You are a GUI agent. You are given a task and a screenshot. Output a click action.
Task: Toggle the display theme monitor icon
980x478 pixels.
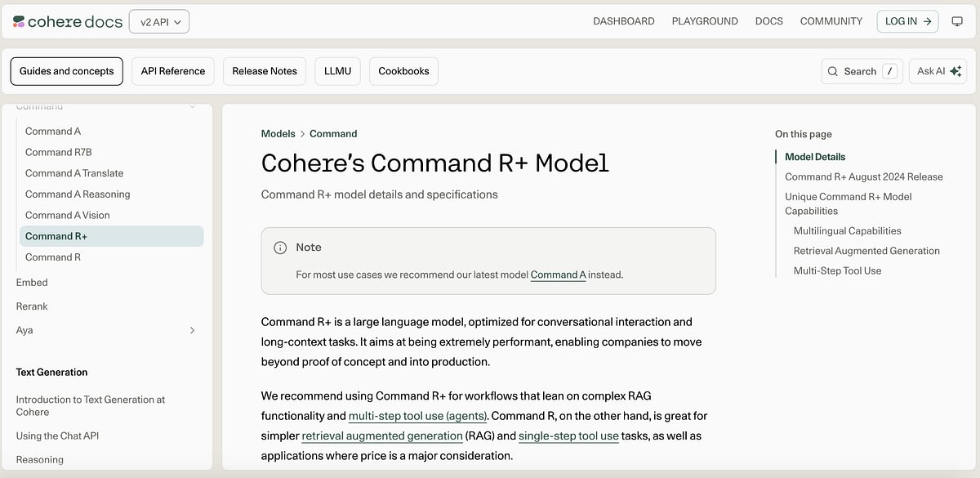click(957, 21)
